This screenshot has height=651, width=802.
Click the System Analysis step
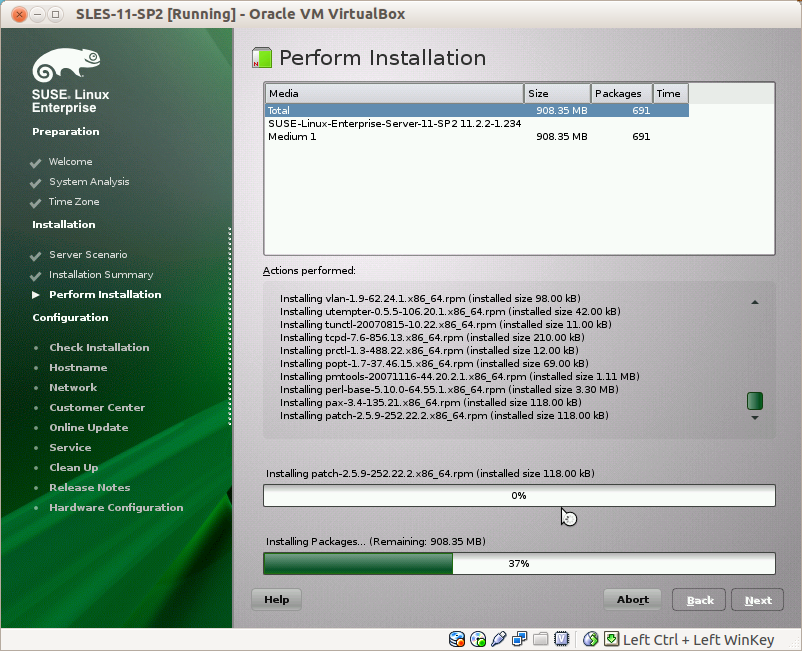pos(89,182)
